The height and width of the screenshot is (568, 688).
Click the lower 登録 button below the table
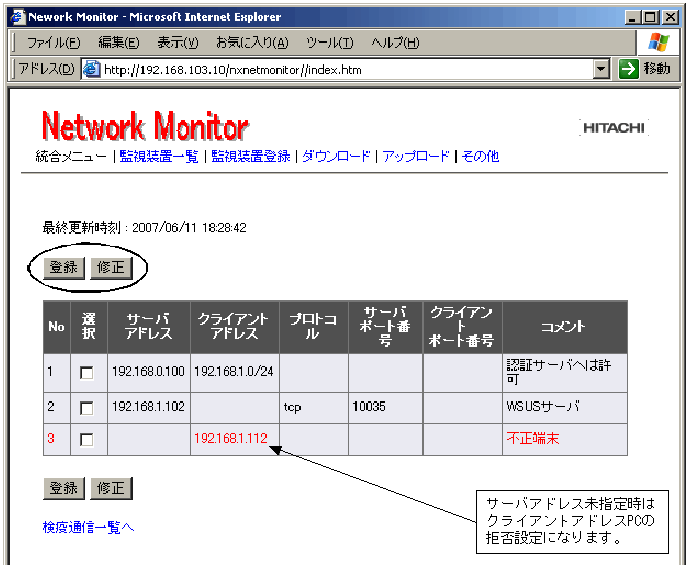click(x=64, y=488)
